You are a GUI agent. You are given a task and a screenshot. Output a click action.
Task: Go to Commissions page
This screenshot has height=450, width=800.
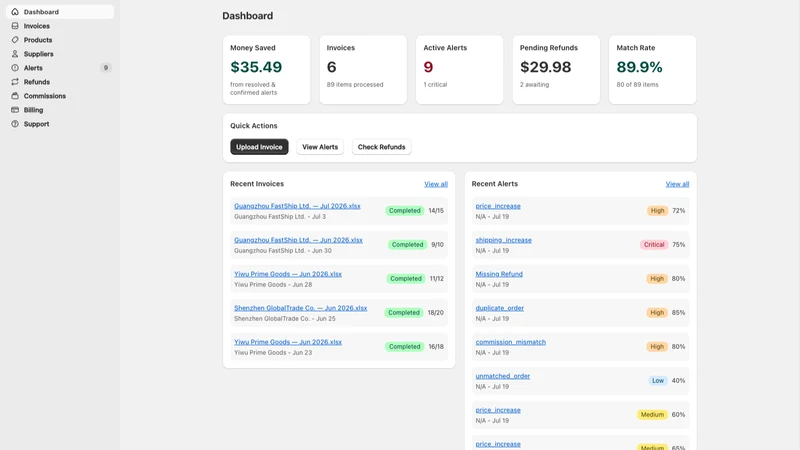click(x=60, y=96)
